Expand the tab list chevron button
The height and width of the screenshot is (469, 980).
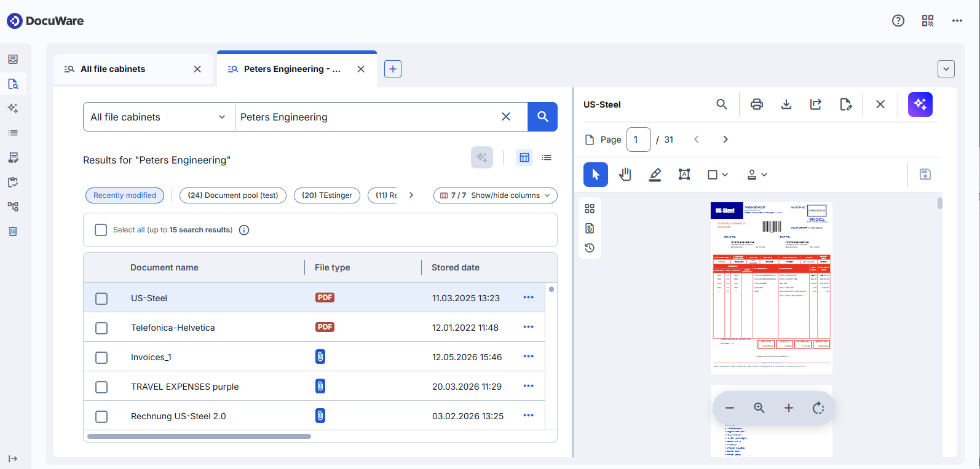pyautogui.click(x=946, y=69)
